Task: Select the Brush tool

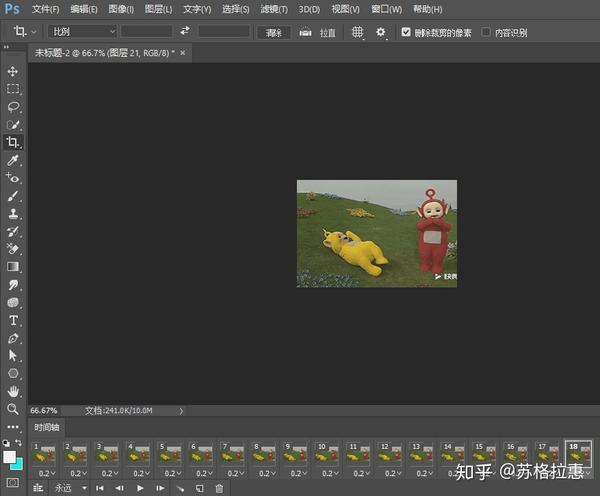Action: coord(13,196)
